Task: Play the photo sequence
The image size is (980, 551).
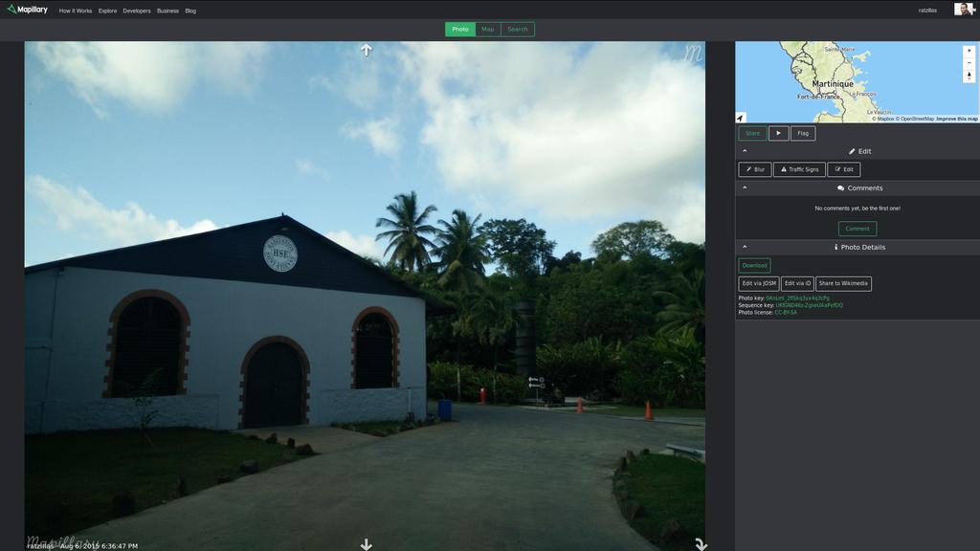Action: [778, 133]
